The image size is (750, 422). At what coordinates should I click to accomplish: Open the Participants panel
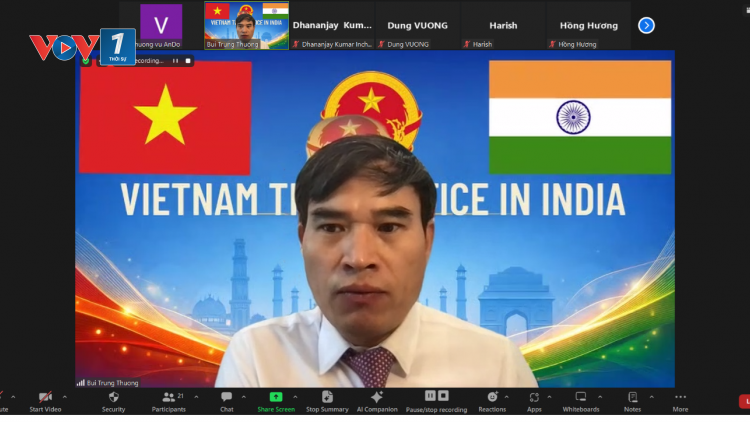pyautogui.click(x=168, y=399)
